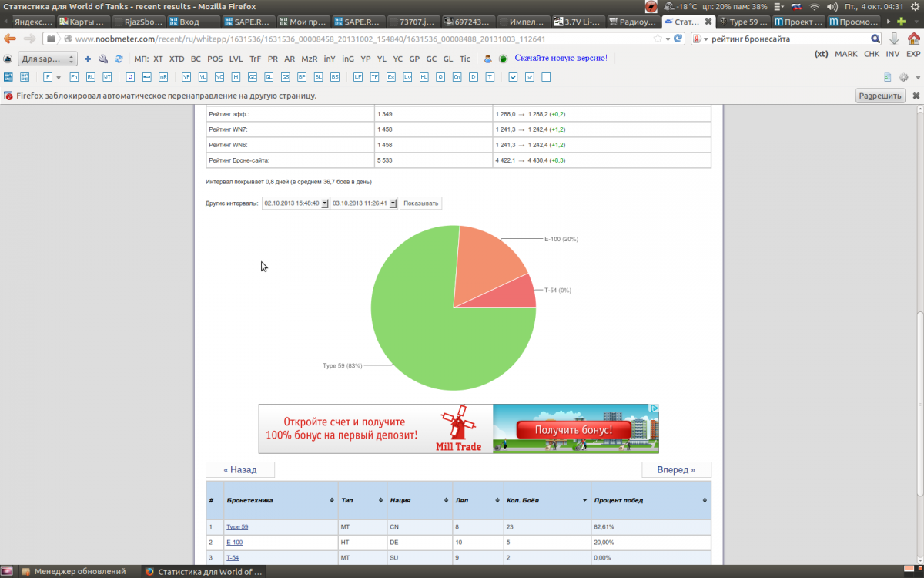The height and width of the screenshot is (578, 924).
Task: Toggle the first checked box in toolbar
Action: click(513, 77)
